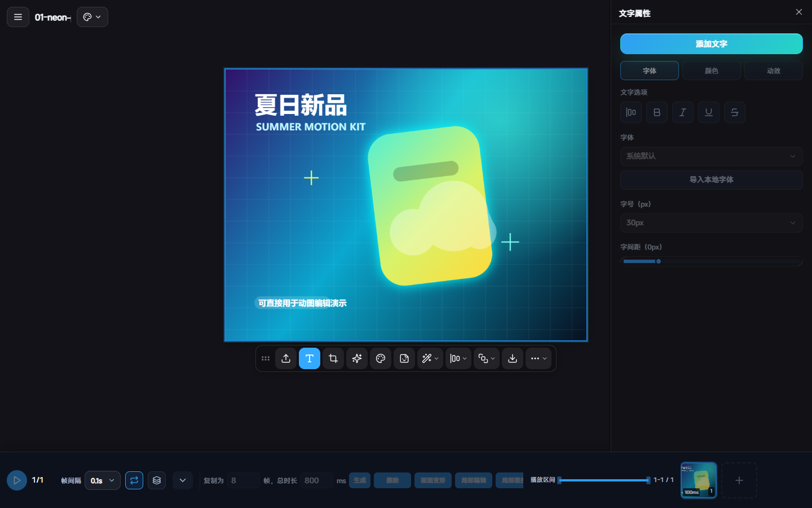Close the 文字属性 panel
The image size is (812, 508).
[798, 12]
